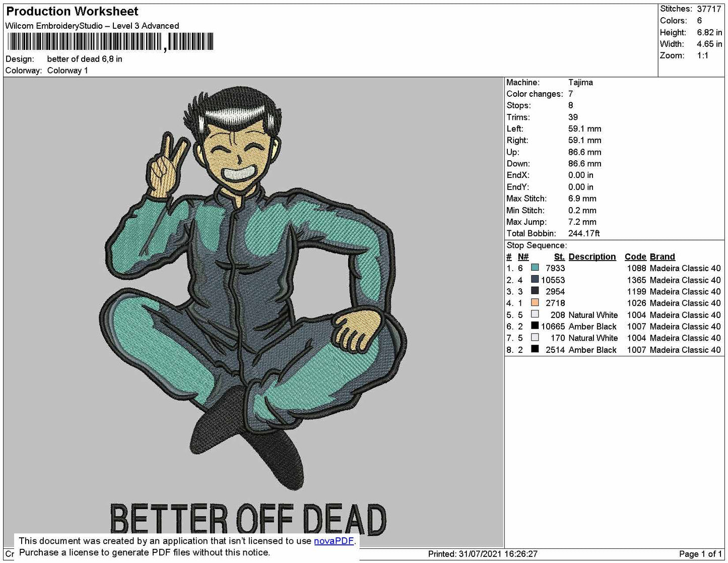Click the Height value 6.82 in
This screenshot has width=728, height=563.
coord(709,32)
